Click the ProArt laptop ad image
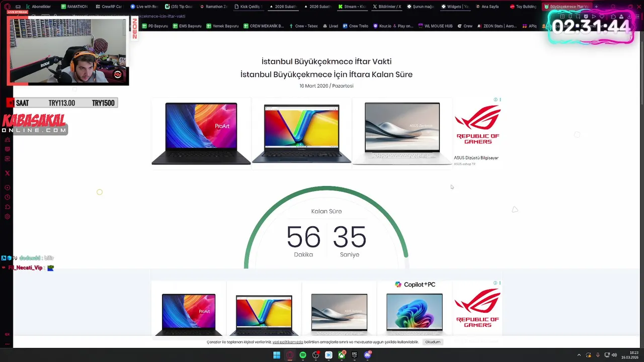 point(201,133)
